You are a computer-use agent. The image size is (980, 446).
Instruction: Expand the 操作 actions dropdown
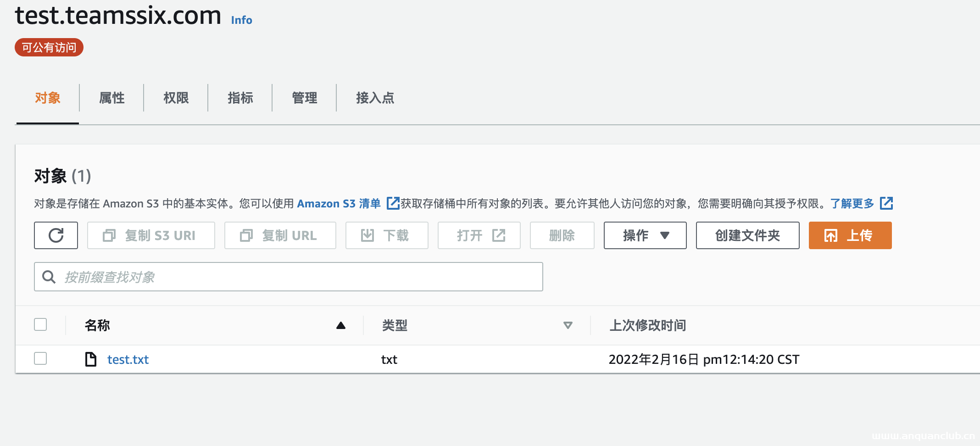click(645, 235)
